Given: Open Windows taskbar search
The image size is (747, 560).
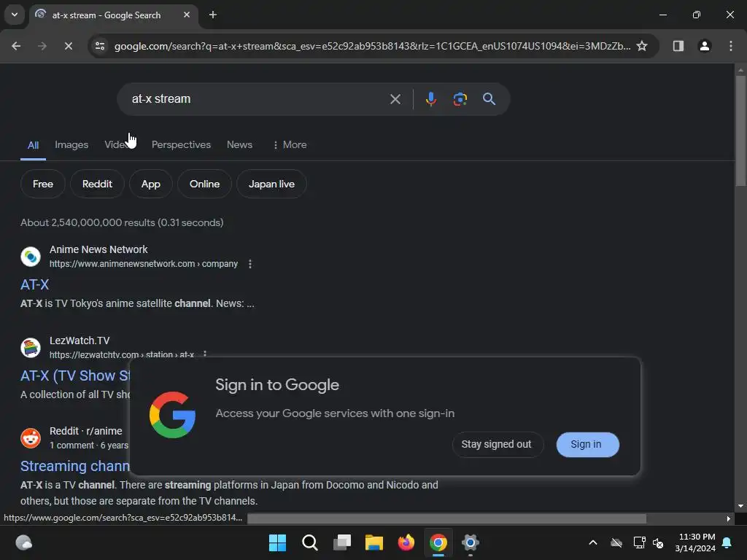Looking at the screenshot, I should pos(309,542).
